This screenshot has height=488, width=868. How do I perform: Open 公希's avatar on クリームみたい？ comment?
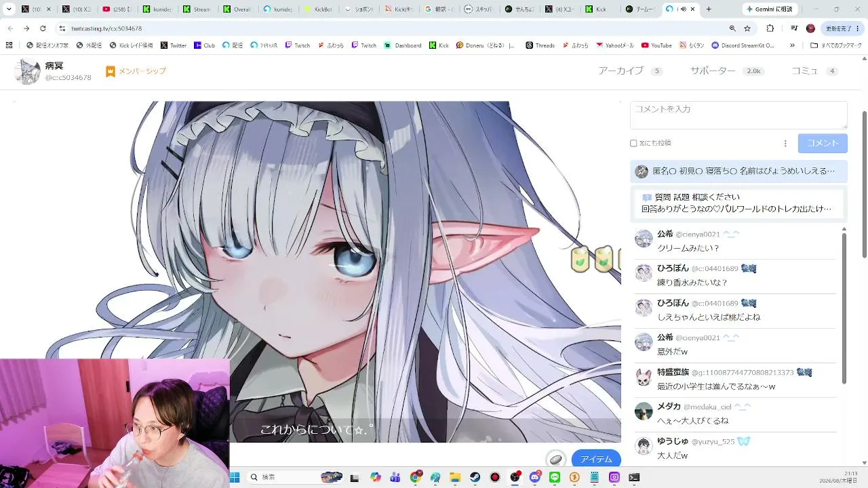[644, 239]
